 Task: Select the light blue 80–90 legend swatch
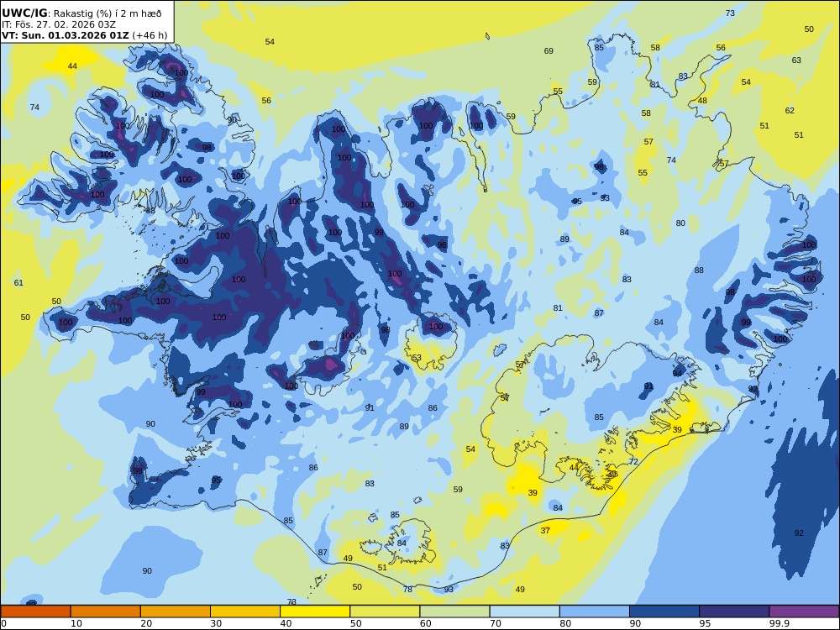pyautogui.click(x=595, y=612)
